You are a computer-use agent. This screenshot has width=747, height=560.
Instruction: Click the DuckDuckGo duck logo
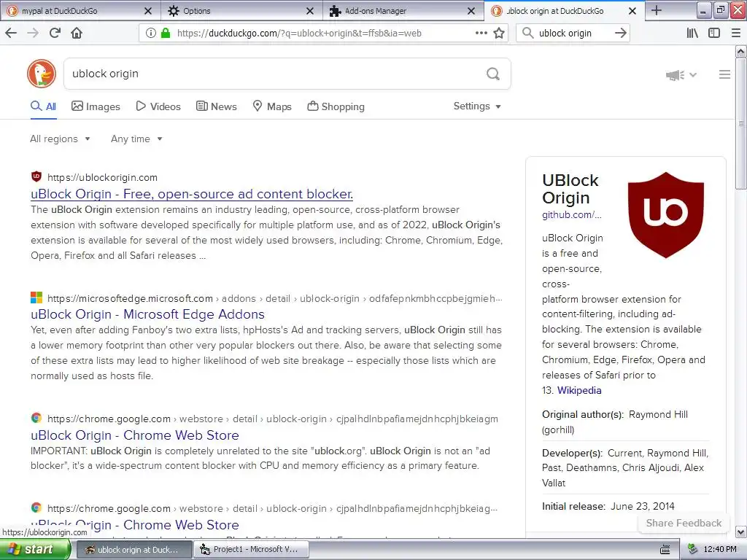coord(42,74)
